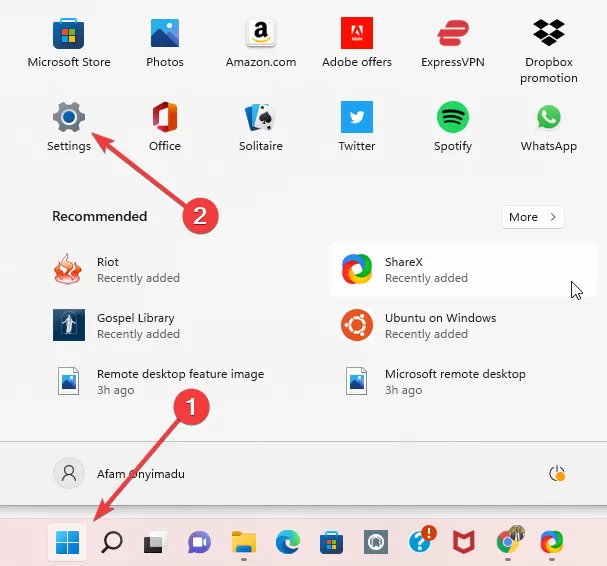Click the Windows Start button in taskbar

coord(68,542)
